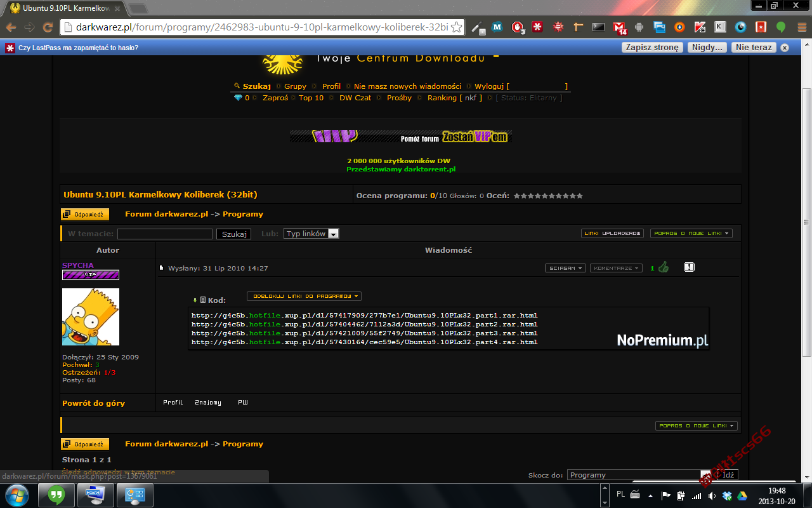Viewport: 812px width, 508px height.
Task: Go back with the browser back arrow
Action: [11, 27]
